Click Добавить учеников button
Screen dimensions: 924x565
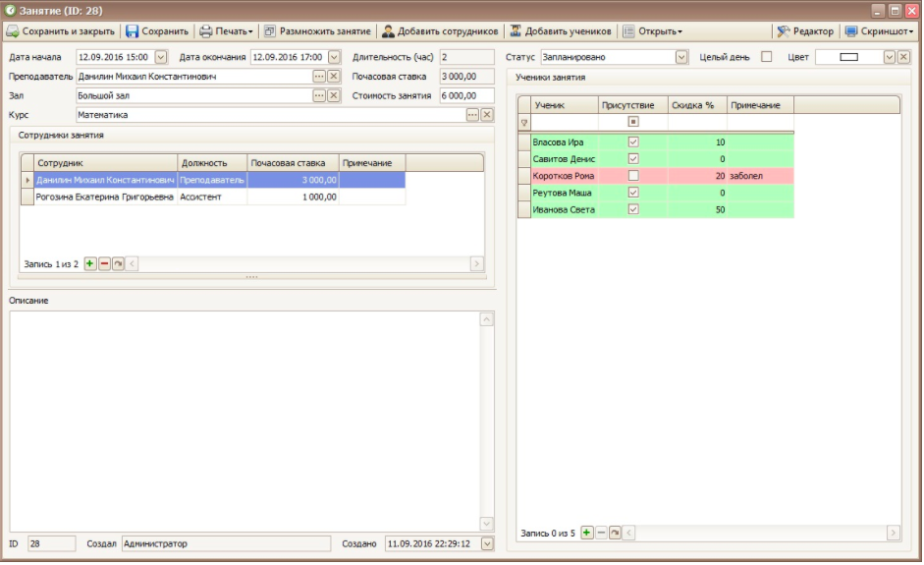561,31
